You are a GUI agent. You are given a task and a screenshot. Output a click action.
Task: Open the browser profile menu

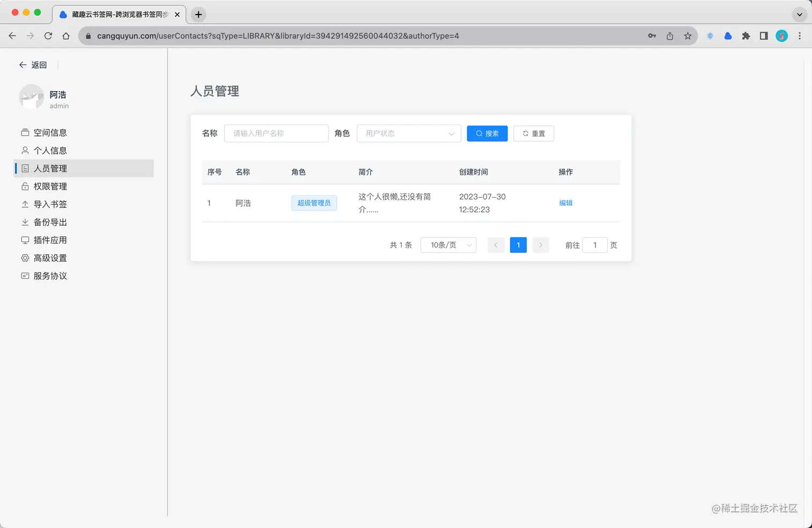pyautogui.click(x=781, y=36)
